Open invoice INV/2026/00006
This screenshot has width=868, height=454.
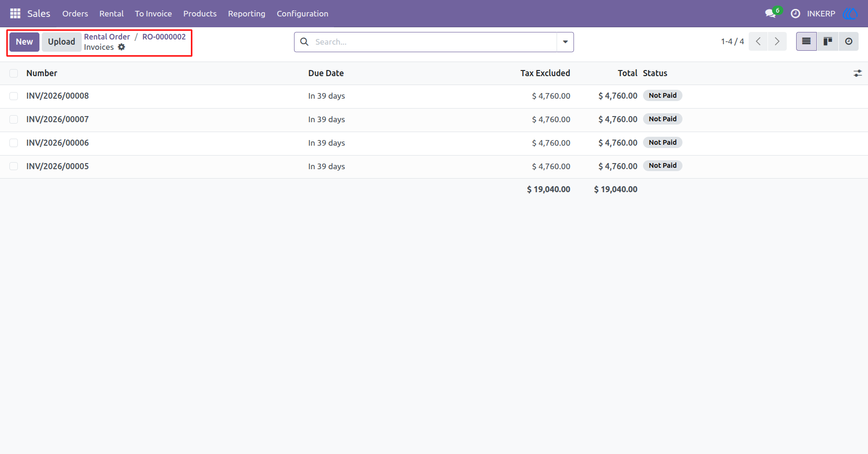(57, 143)
